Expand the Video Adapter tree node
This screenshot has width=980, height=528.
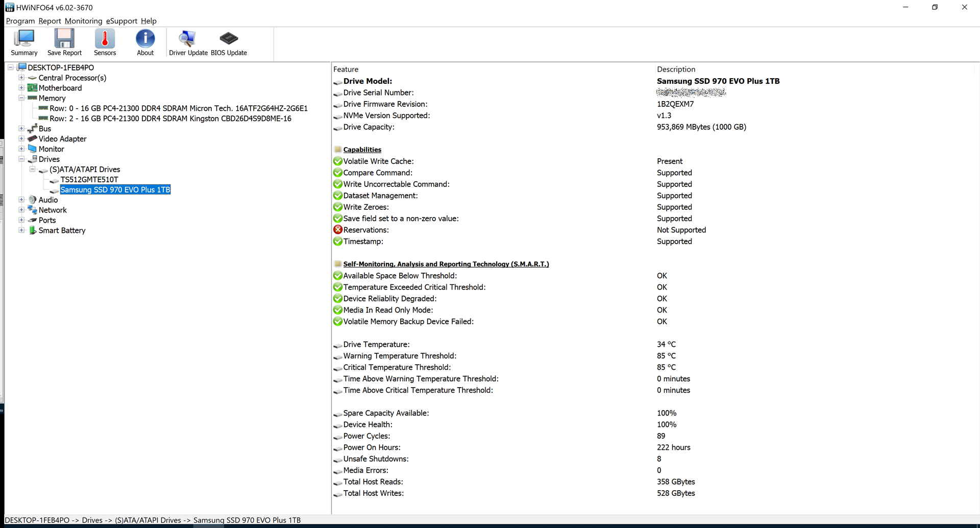[x=21, y=138]
